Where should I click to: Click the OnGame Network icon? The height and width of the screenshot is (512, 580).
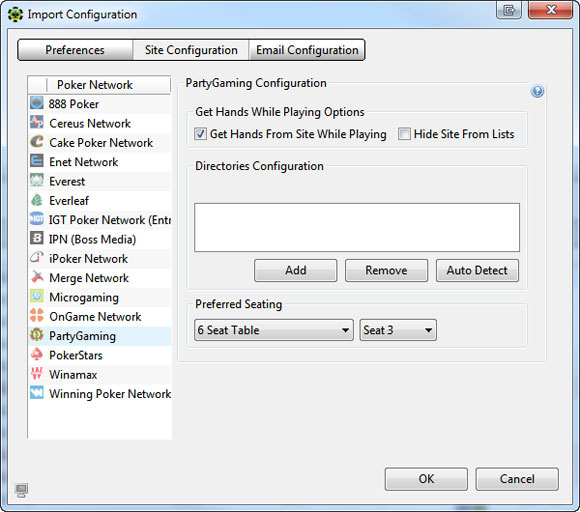[x=37, y=316]
